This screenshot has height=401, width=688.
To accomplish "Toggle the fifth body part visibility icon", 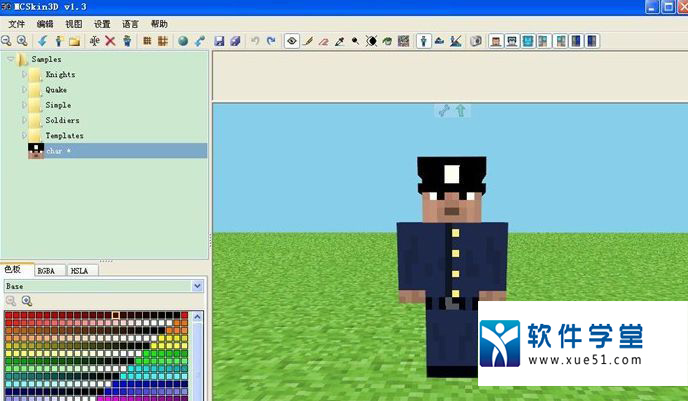I will (560, 41).
